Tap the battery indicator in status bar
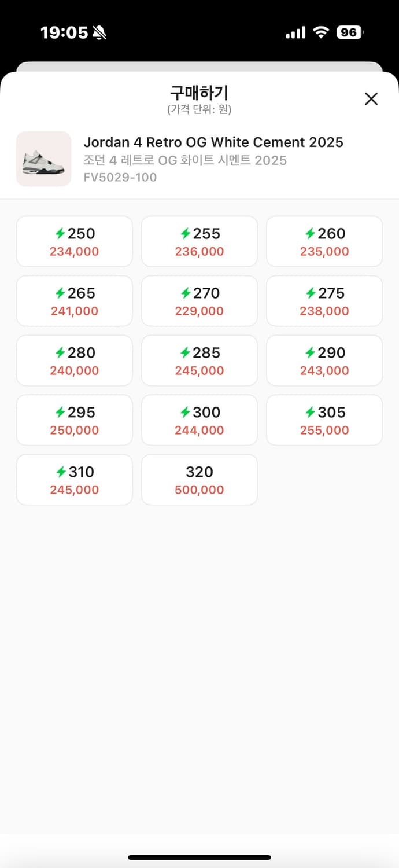This screenshot has width=399, height=868. point(349,32)
